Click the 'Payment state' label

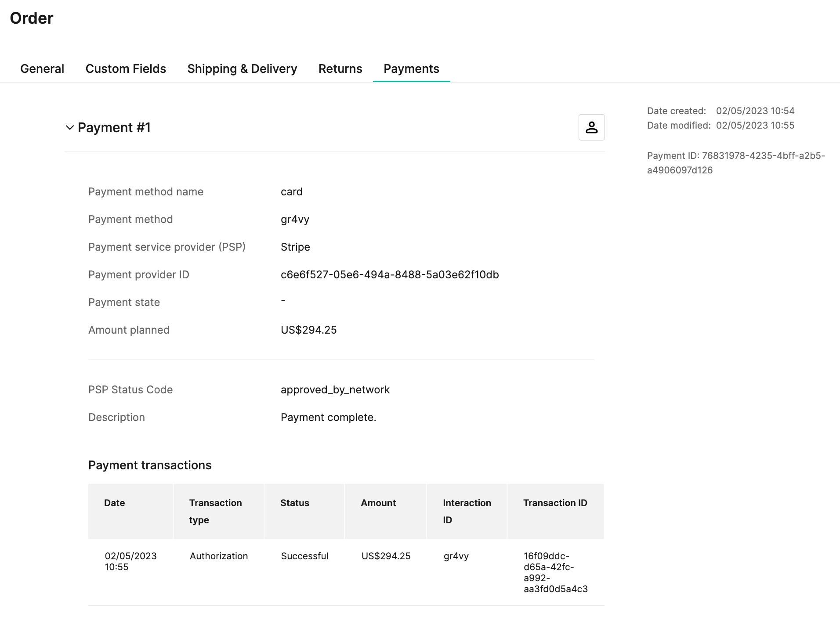pyautogui.click(x=124, y=302)
